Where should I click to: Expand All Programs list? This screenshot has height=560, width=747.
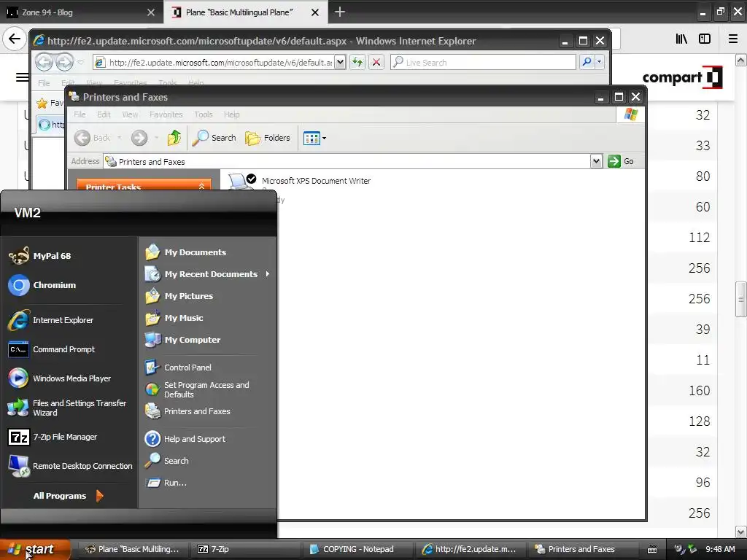coord(68,496)
